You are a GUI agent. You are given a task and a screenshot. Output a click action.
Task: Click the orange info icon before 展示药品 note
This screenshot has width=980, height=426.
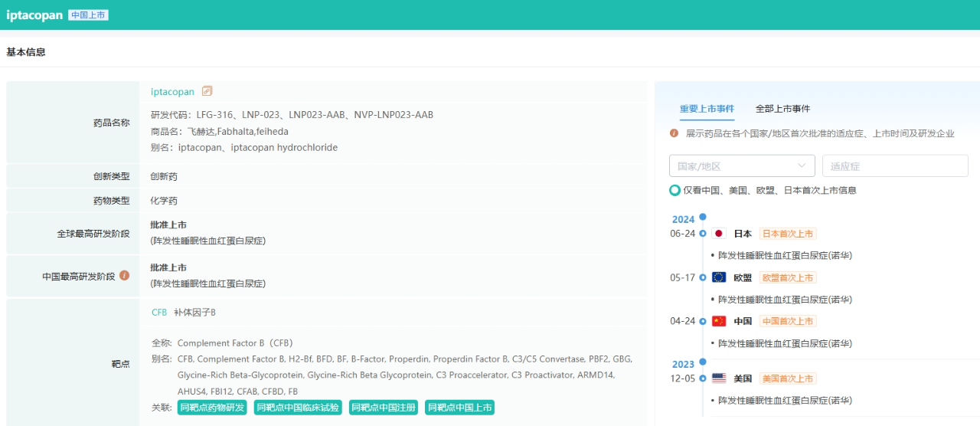(675, 133)
